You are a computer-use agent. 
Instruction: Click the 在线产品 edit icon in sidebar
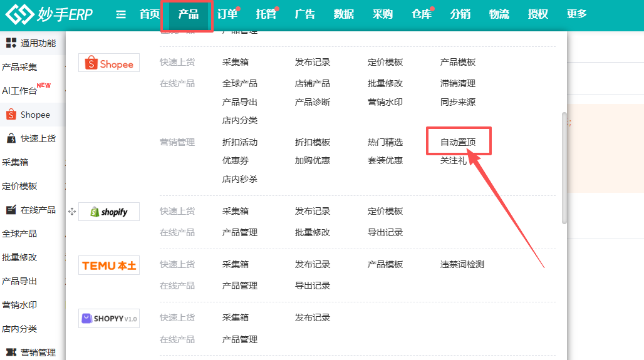(x=11, y=210)
